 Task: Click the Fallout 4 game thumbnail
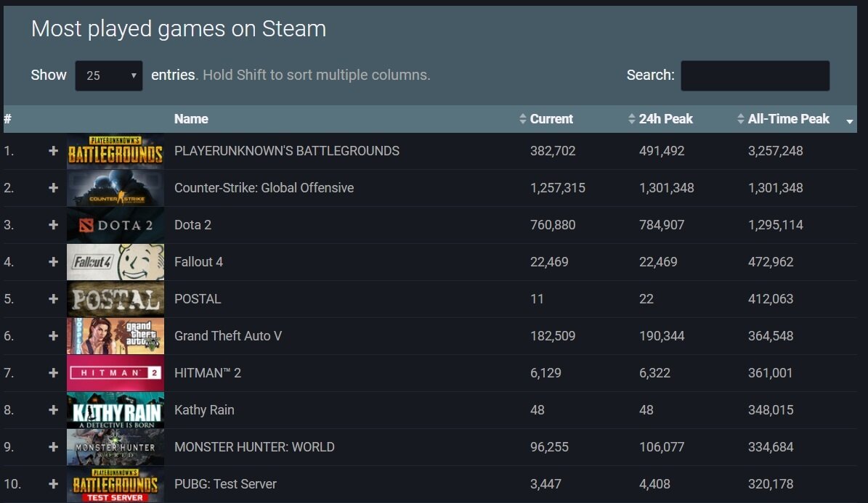(x=115, y=262)
